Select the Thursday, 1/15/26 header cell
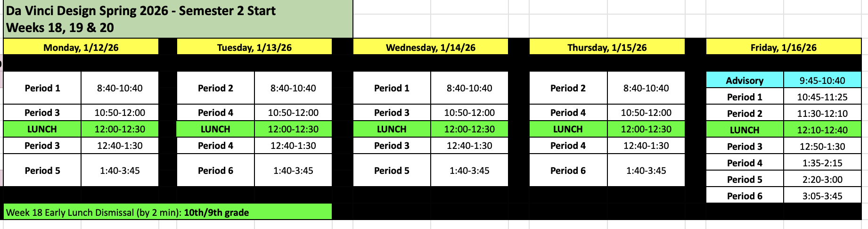The height and width of the screenshot is (229, 868). (606, 47)
